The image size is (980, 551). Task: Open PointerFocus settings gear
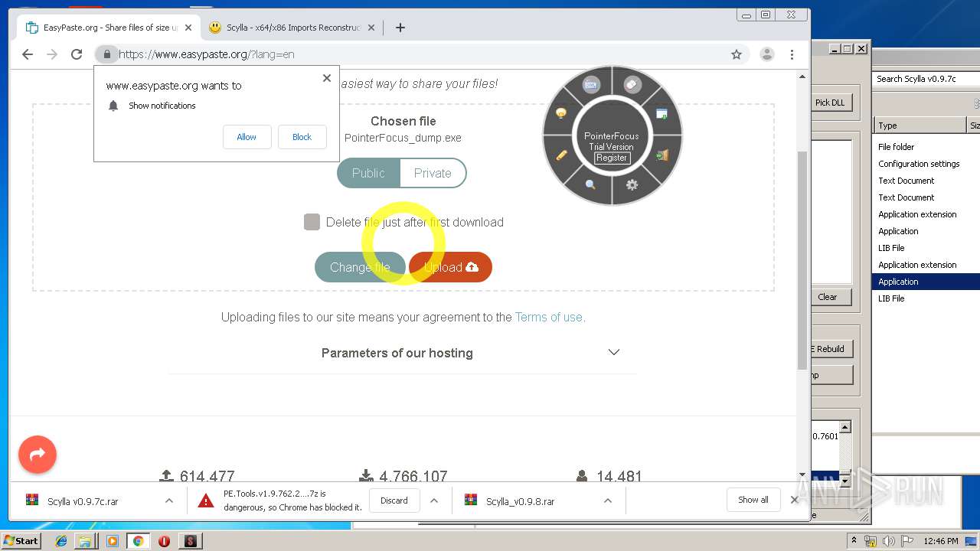(632, 184)
